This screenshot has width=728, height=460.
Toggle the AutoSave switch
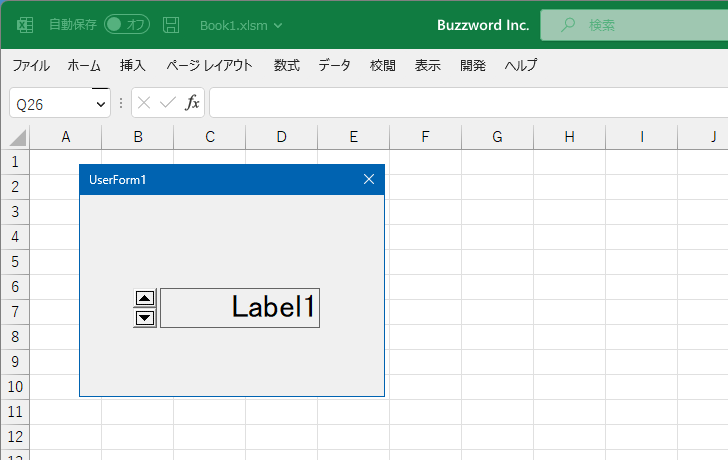tap(127, 25)
